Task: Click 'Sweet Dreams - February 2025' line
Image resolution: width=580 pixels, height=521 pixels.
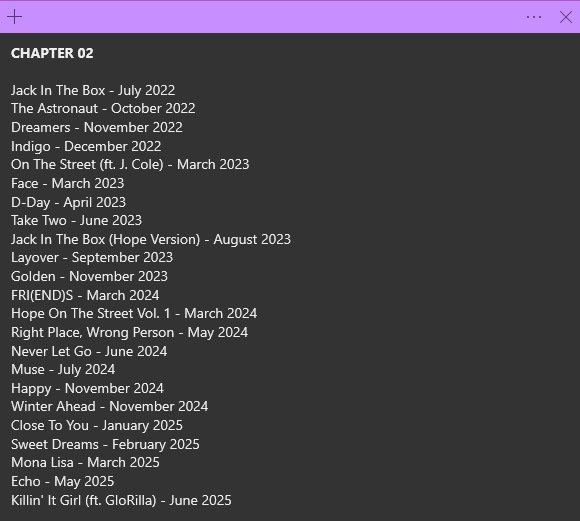Action: (x=105, y=444)
